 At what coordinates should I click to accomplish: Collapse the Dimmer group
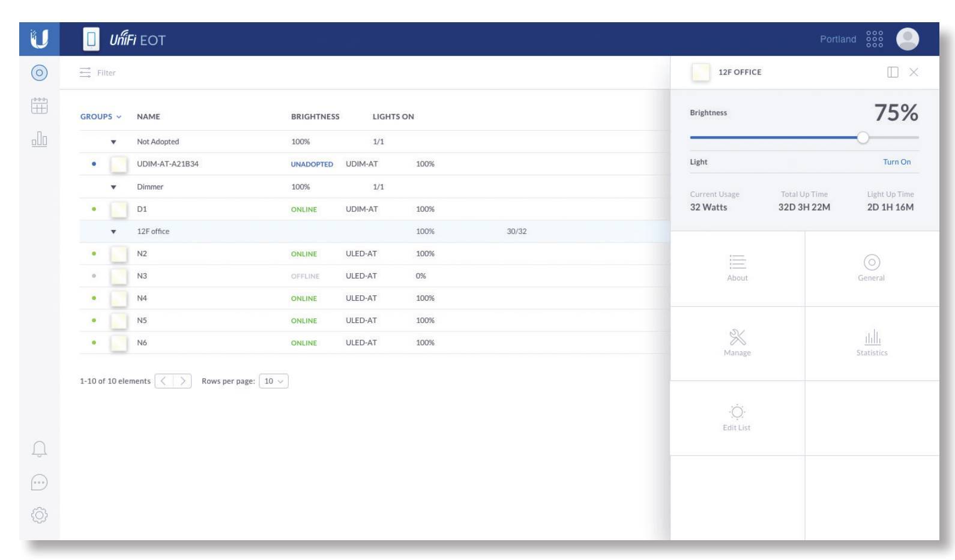[x=113, y=187]
